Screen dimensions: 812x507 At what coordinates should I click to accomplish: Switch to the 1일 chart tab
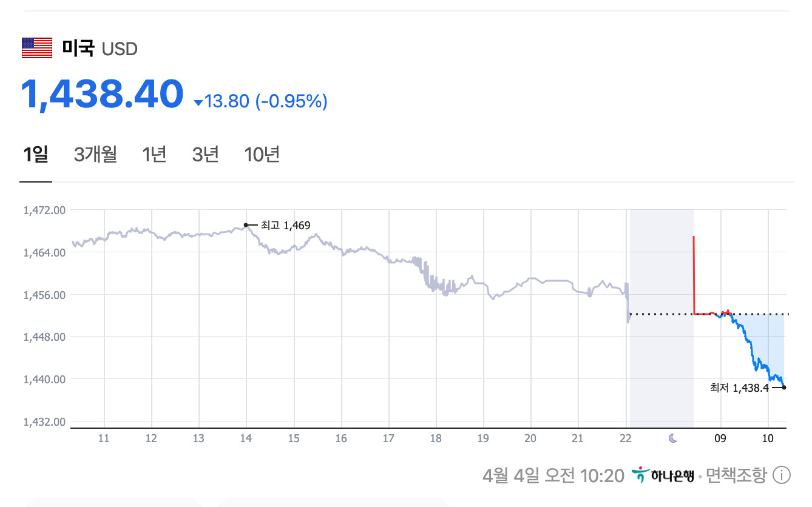click(x=35, y=155)
